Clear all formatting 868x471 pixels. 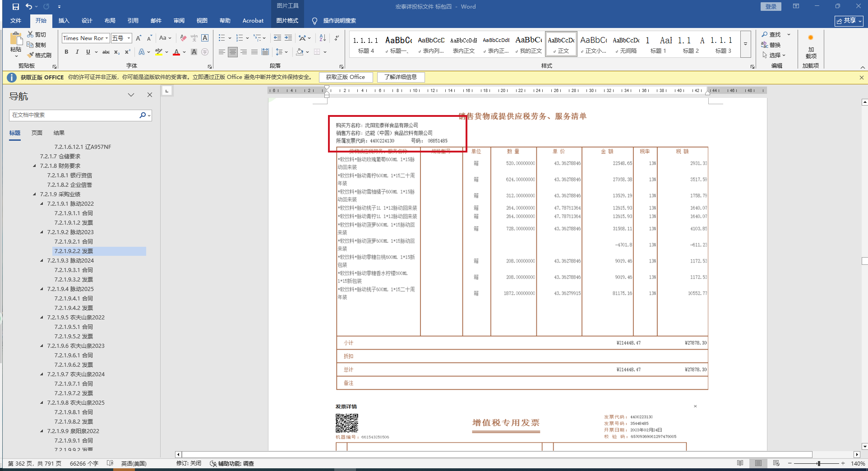183,38
